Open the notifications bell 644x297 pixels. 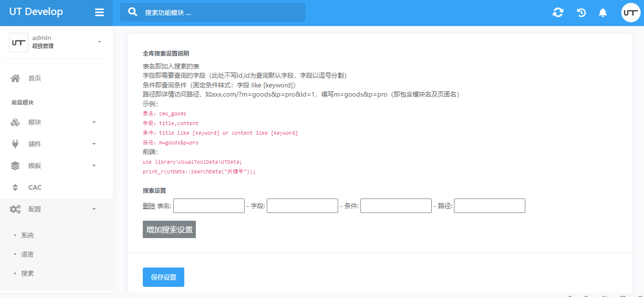click(603, 13)
